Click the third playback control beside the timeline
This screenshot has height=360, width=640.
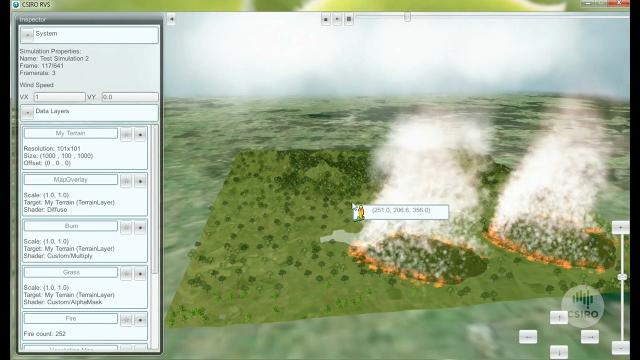[349, 19]
